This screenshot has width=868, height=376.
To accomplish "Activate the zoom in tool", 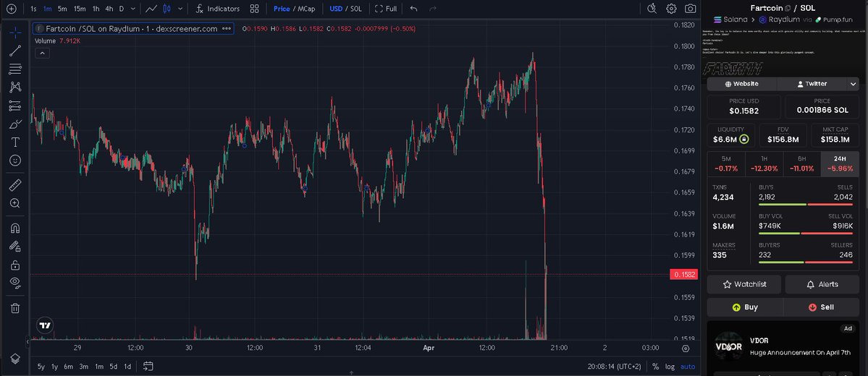I will coord(15,203).
